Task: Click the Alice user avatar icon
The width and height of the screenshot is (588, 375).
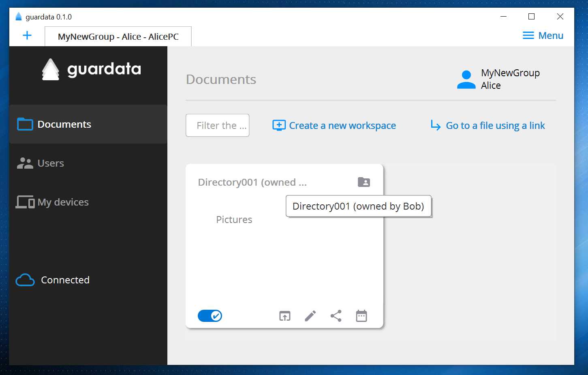Action: [466, 79]
